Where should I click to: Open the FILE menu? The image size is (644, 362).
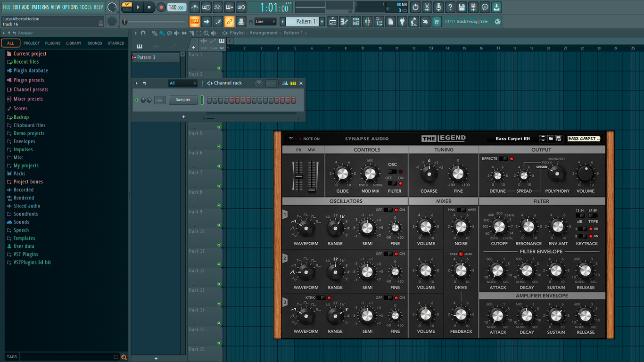coord(7,7)
